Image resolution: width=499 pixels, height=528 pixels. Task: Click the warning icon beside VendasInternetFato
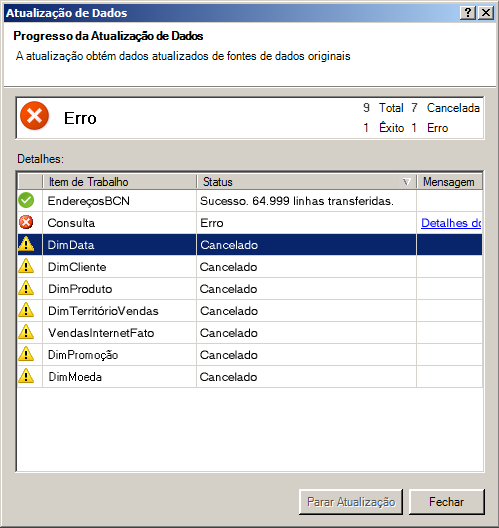26,332
